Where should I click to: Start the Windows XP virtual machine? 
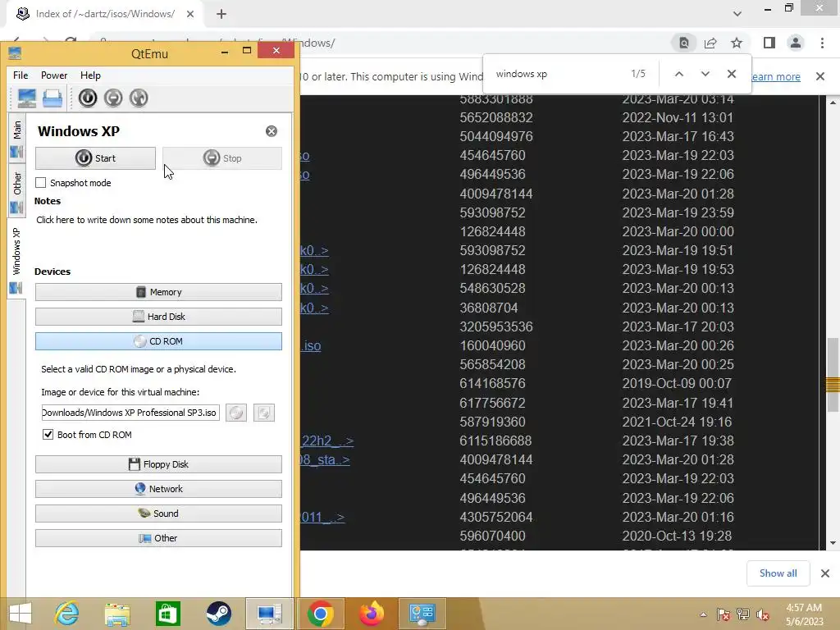pyautogui.click(x=95, y=158)
